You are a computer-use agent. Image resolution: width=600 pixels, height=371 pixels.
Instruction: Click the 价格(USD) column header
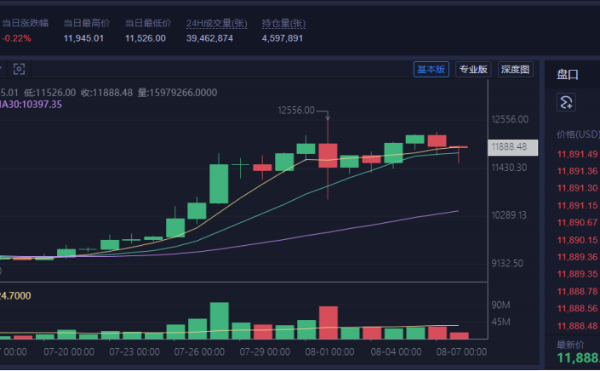click(578, 135)
